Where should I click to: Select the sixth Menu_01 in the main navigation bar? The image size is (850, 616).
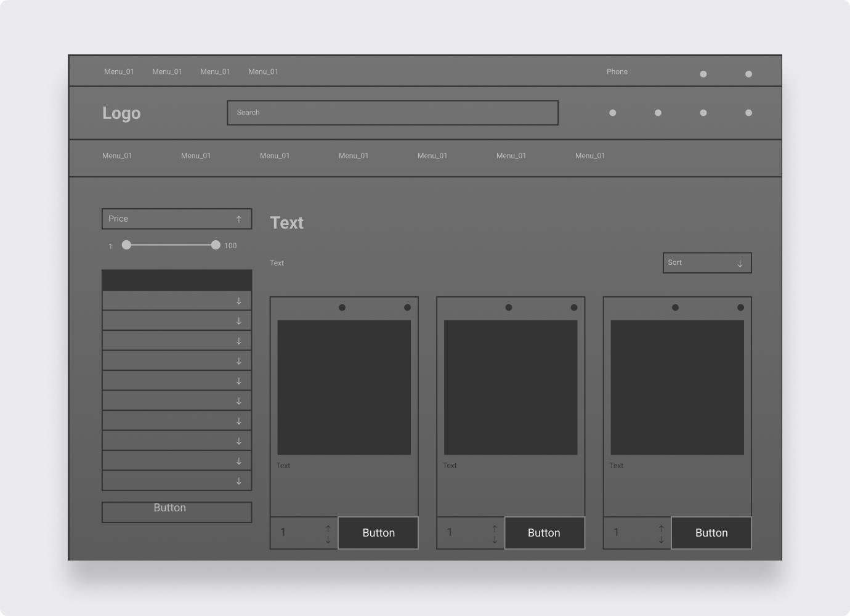click(x=511, y=156)
